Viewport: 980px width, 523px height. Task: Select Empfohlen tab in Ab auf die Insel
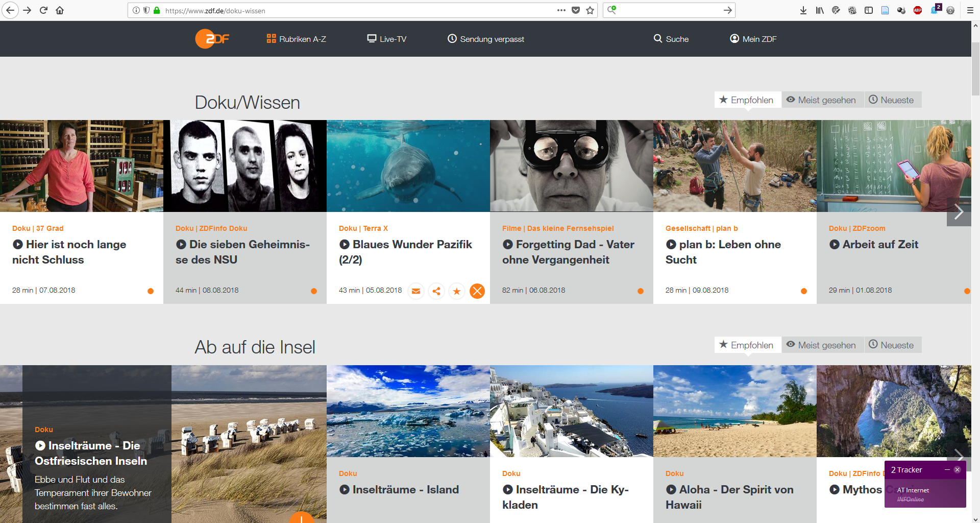pyautogui.click(x=747, y=345)
